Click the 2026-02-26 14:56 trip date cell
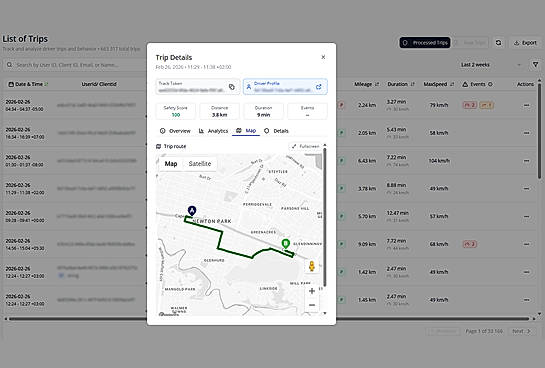545x368 pixels. (24, 244)
